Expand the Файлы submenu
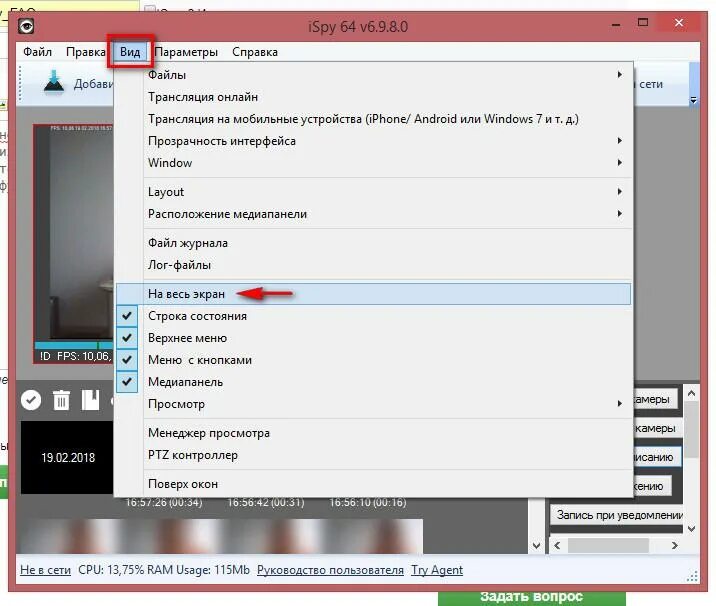 click(x=374, y=74)
